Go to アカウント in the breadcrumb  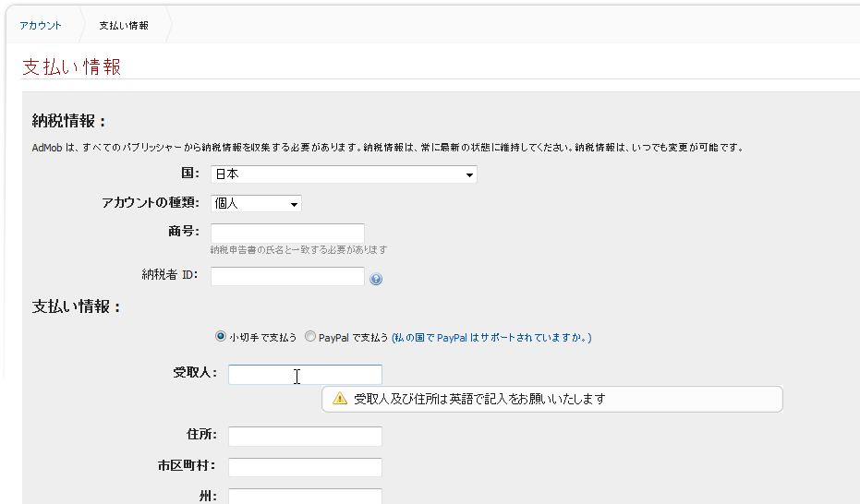point(41,26)
